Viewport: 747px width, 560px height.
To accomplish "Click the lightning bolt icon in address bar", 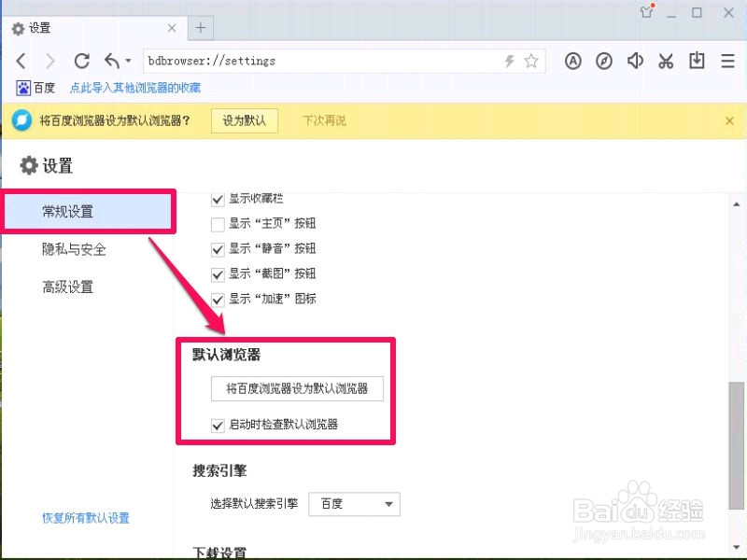I will (508, 61).
